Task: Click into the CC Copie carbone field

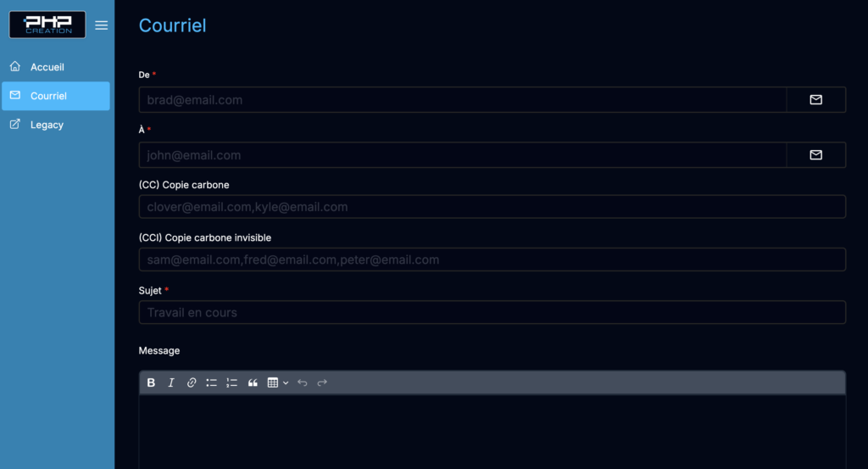Action: click(x=492, y=207)
